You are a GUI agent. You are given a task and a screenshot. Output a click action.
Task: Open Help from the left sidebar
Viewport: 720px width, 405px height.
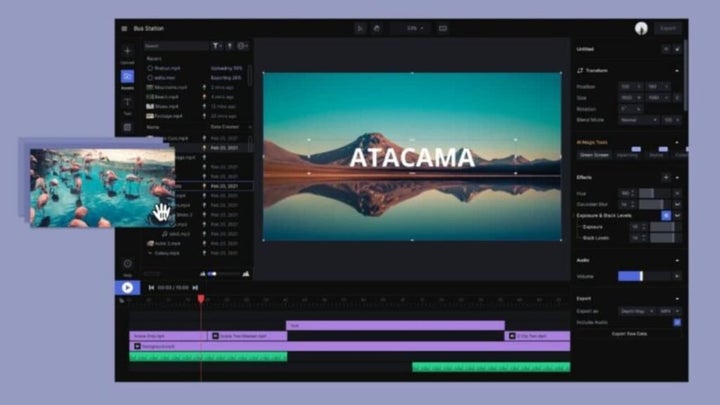point(128,266)
